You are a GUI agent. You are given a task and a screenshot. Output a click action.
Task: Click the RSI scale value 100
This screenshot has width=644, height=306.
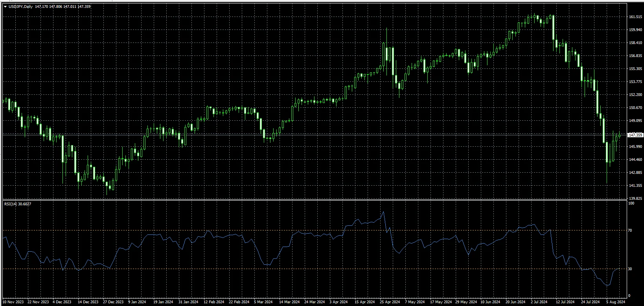coord(631,203)
